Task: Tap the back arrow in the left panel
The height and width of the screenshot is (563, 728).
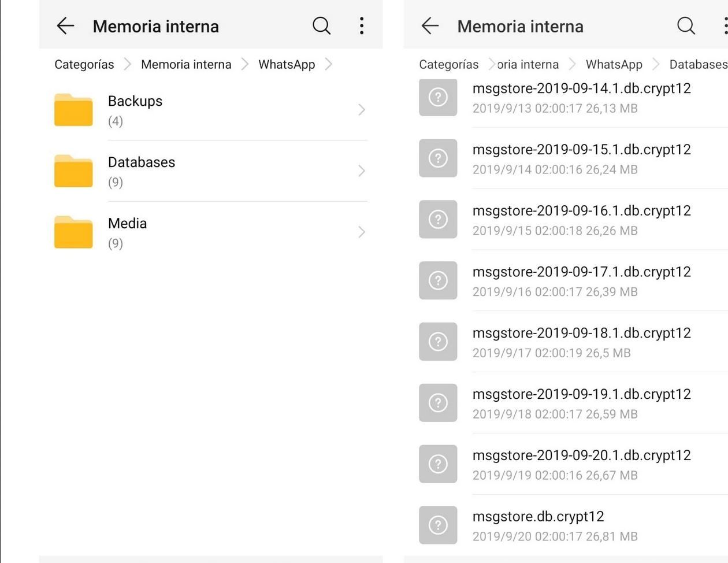Action: tap(65, 26)
